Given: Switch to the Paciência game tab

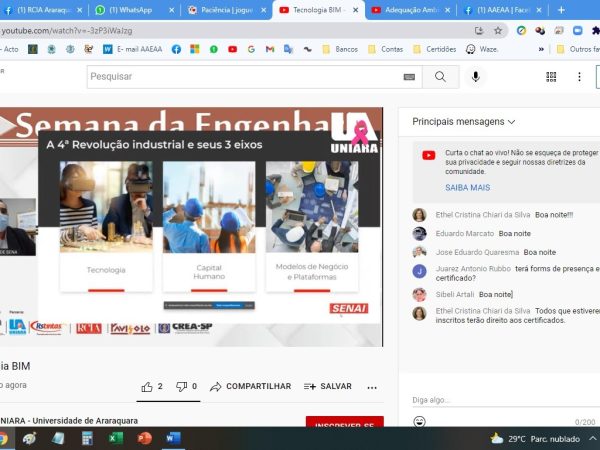Looking at the screenshot, I should point(226,10).
